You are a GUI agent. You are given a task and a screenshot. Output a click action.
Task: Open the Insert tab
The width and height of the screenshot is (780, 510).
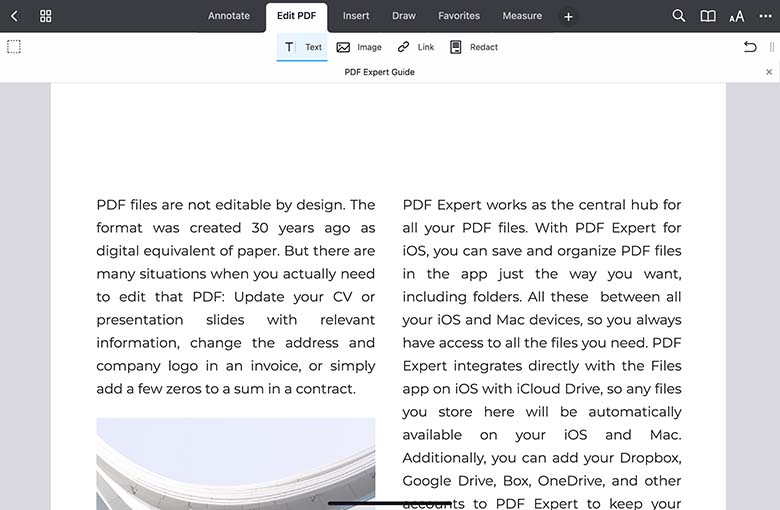356,16
